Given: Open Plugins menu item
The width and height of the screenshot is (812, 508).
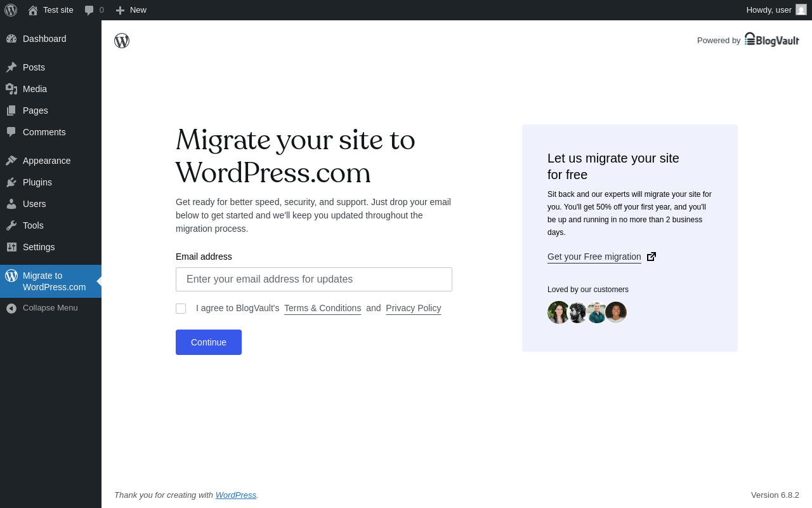Looking at the screenshot, I should click(51, 182).
